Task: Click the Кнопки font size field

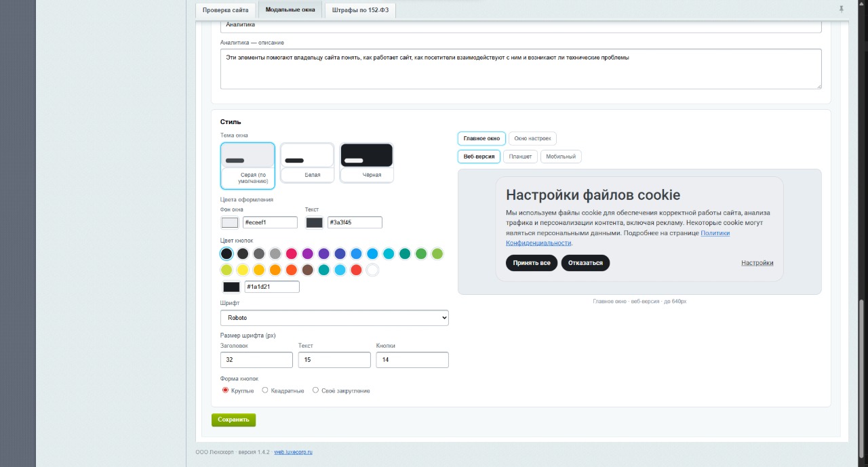Action: pyautogui.click(x=412, y=360)
